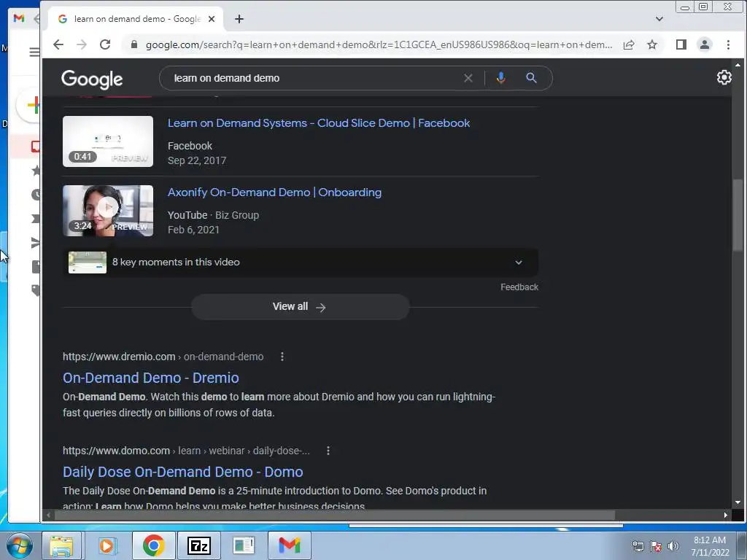Viewport: 747px width, 560px height.
Task: Click the 'View all' videos button
Action: [301, 307]
